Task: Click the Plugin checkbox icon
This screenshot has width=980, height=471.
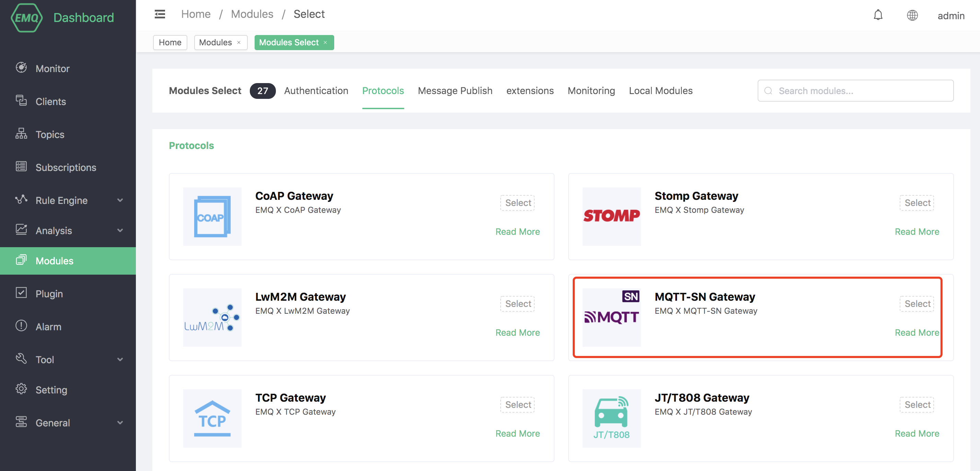Action: 21,292
